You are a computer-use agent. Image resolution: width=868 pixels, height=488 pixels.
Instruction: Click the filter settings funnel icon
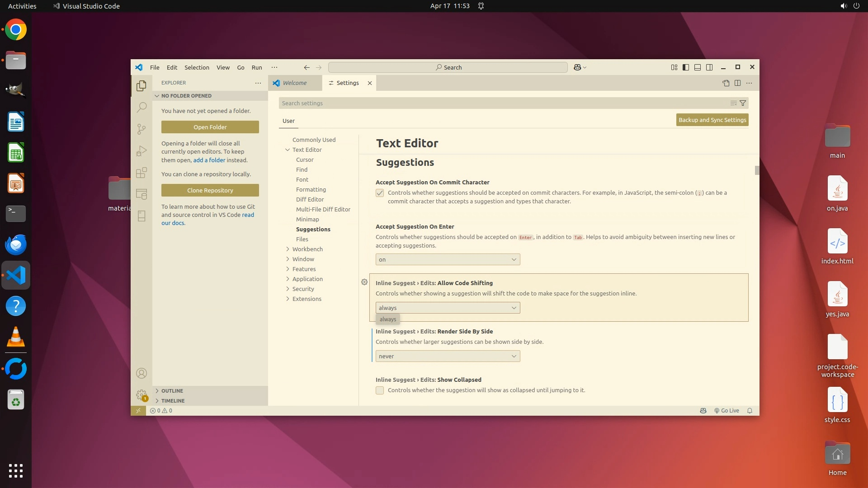[x=742, y=103]
